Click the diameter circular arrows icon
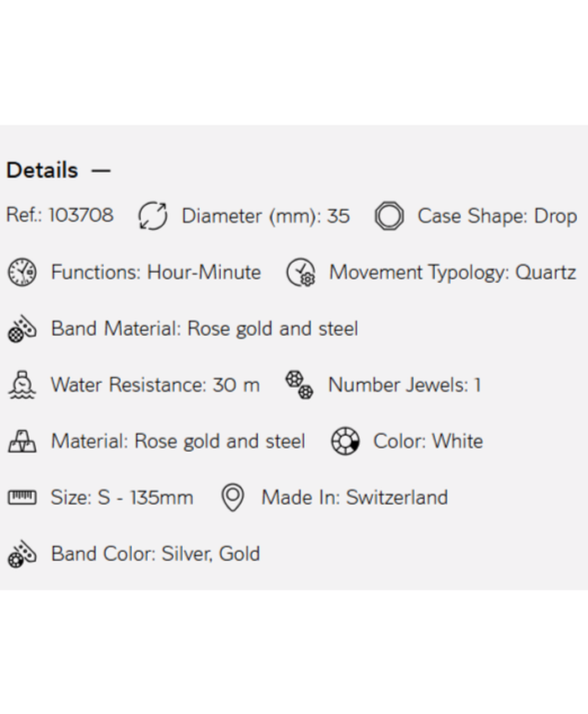This screenshot has width=588, height=714. [x=153, y=216]
